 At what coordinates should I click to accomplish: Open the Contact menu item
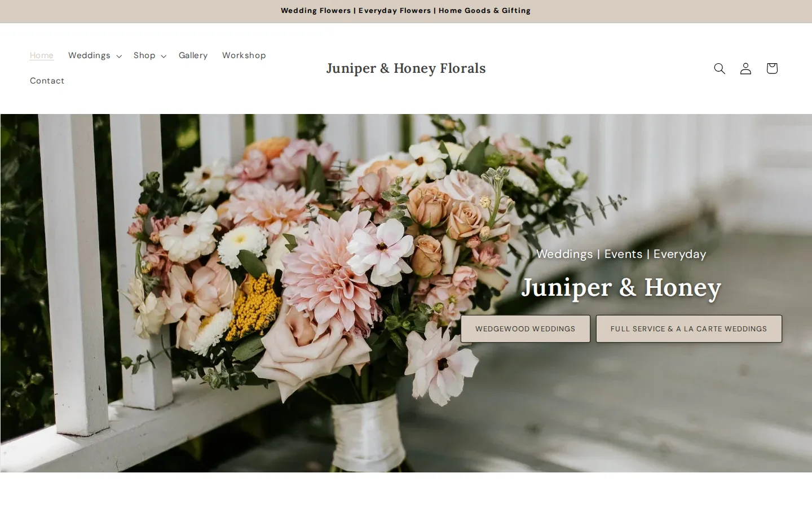tap(47, 81)
